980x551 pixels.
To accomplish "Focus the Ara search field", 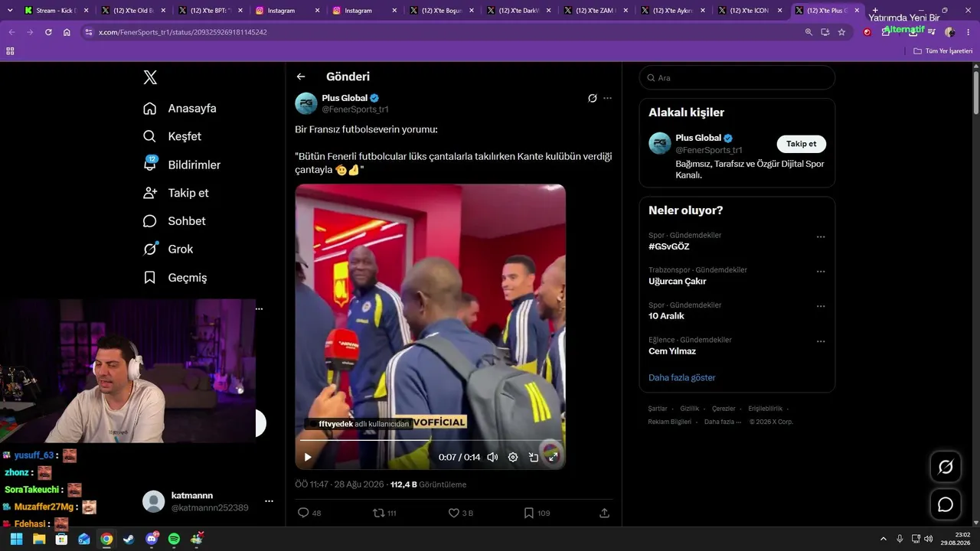I will click(737, 77).
